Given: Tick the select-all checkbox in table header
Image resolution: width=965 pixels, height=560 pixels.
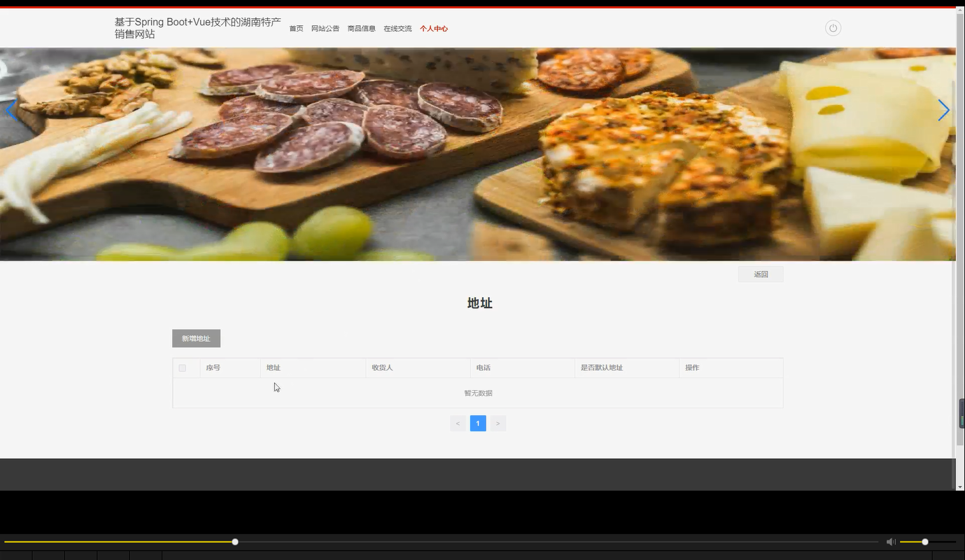Looking at the screenshot, I should [x=182, y=368].
